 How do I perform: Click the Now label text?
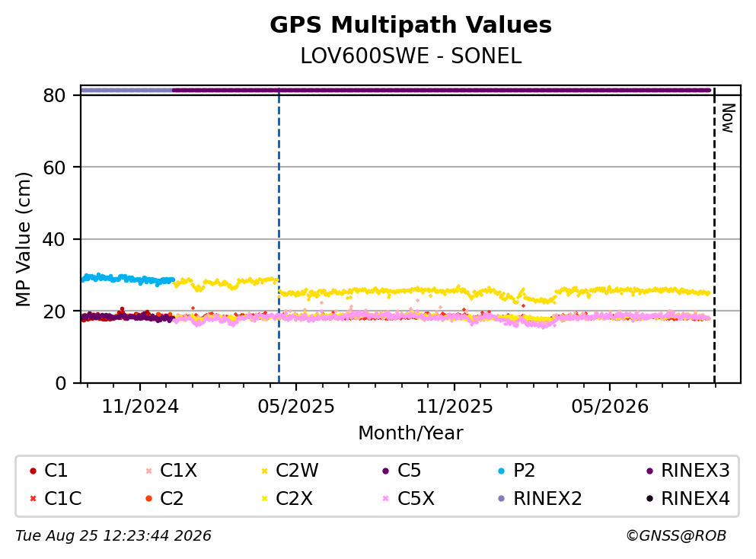[x=728, y=118]
